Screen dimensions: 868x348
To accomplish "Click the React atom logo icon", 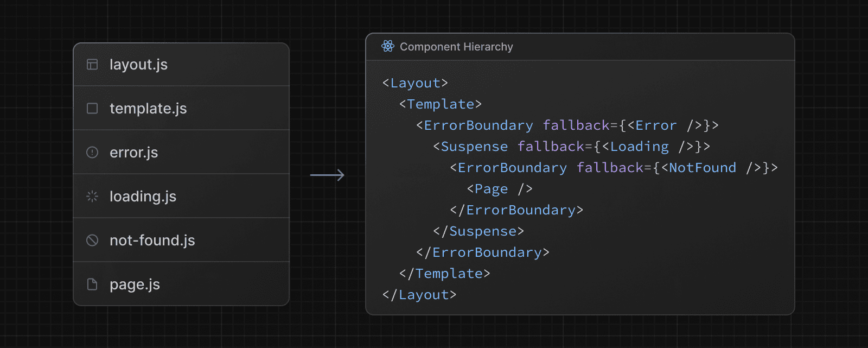I will tap(387, 47).
